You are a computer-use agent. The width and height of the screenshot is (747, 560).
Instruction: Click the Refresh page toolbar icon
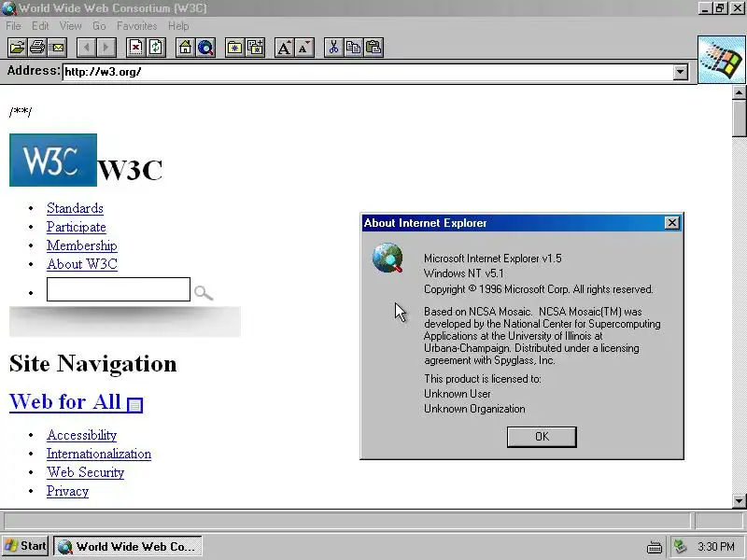pyautogui.click(x=156, y=48)
